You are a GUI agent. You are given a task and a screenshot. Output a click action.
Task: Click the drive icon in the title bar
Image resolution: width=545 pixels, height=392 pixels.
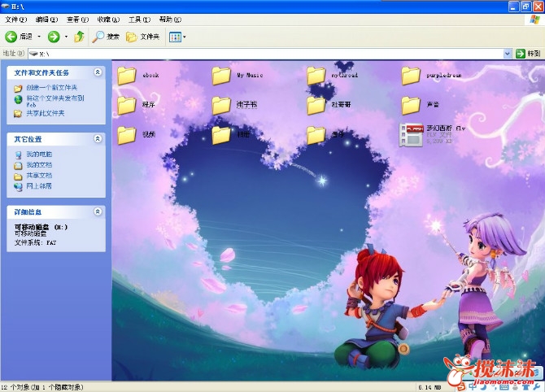(5, 7)
